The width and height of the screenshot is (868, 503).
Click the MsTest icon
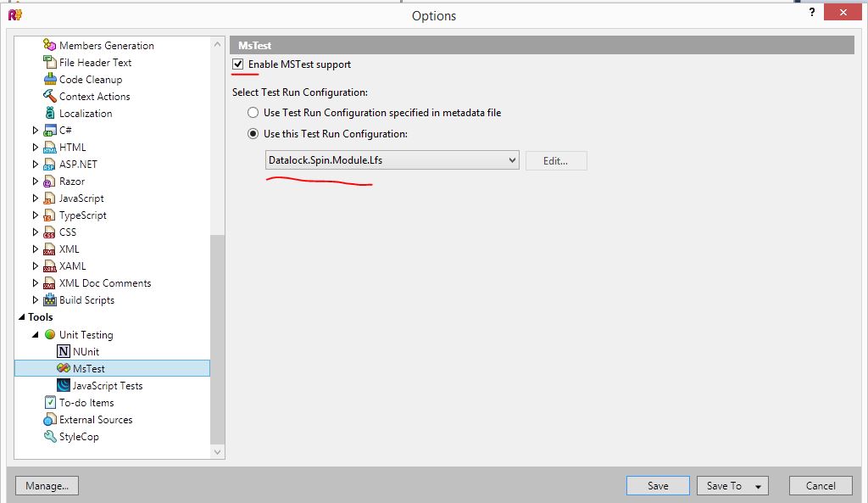pyautogui.click(x=64, y=368)
